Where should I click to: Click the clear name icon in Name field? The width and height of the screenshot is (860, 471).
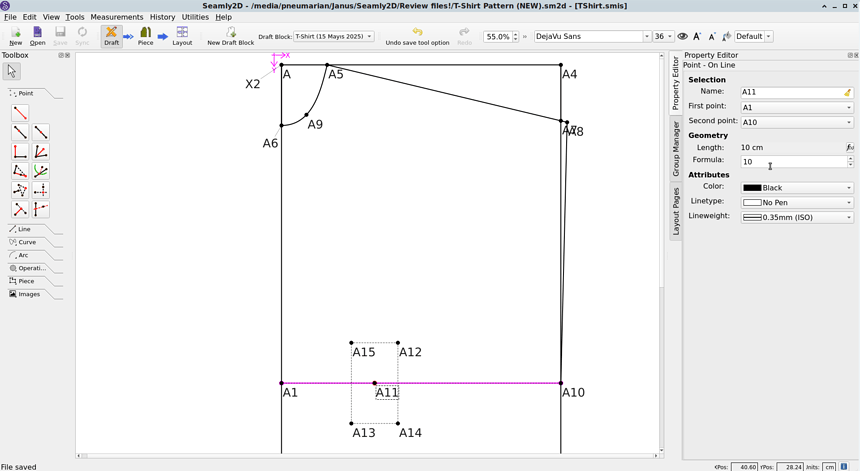tap(848, 93)
